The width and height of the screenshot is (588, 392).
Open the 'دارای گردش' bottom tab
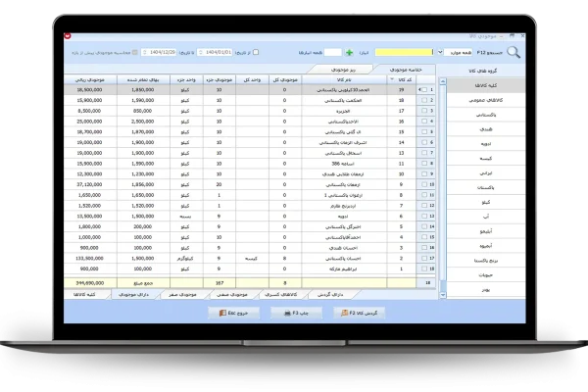tap(330, 294)
